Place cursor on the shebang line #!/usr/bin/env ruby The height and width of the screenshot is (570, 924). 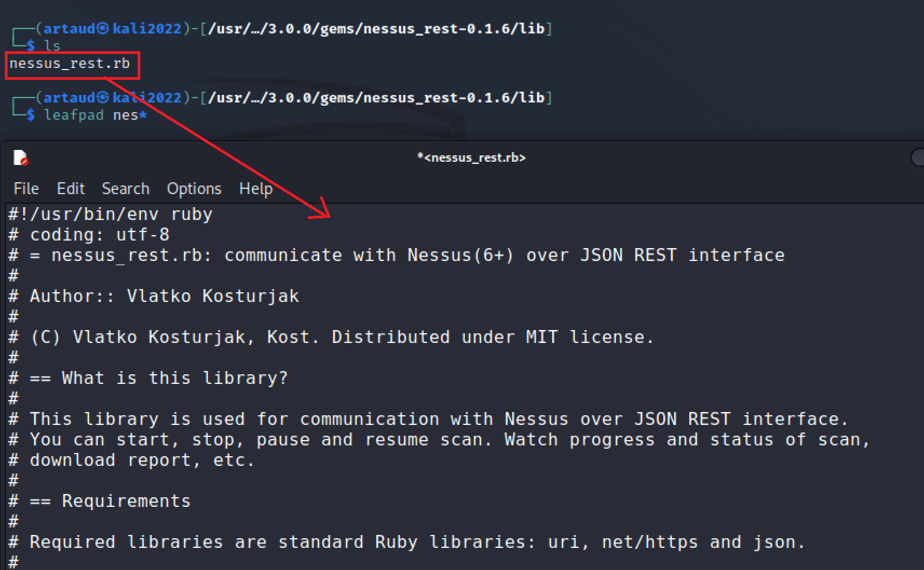[108, 214]
